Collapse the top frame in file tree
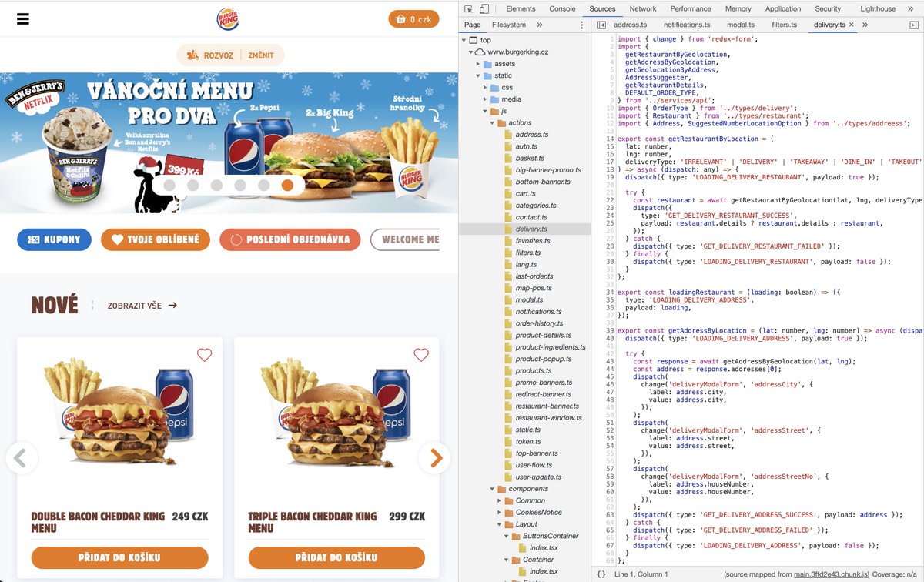This screenshot has width=924, height=582. click(x=464, y=40)
